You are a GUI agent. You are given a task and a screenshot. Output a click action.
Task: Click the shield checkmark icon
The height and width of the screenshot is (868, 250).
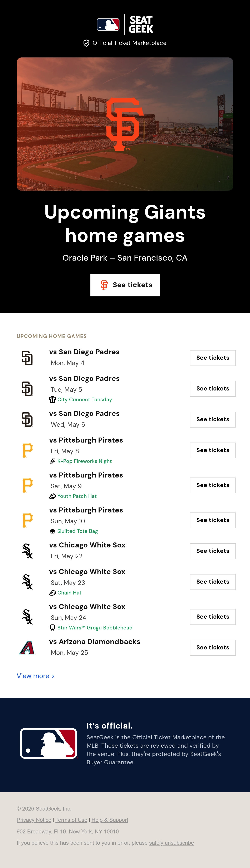click(86, 43)
